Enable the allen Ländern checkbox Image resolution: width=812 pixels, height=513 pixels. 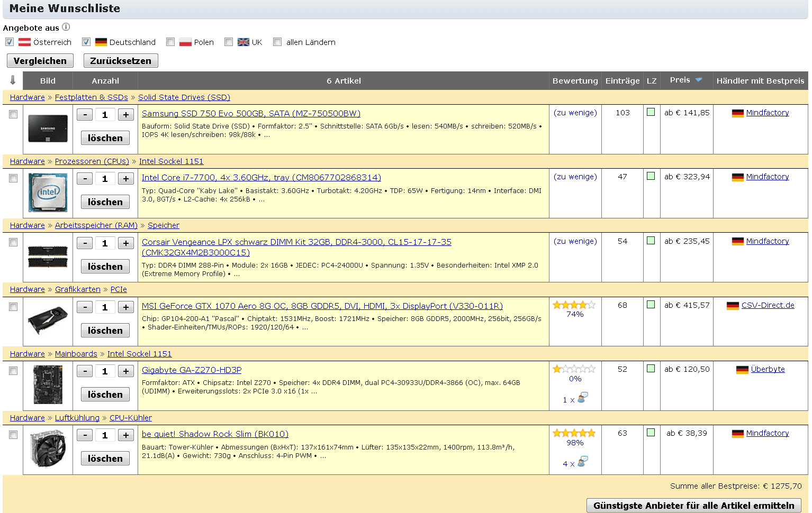coord(277,42)
